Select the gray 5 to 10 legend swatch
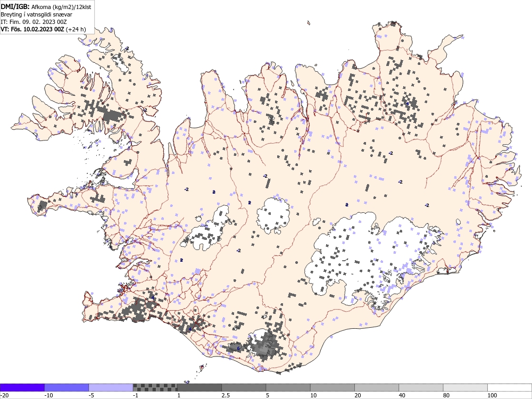The image size is (532, 399). (288, 387)
